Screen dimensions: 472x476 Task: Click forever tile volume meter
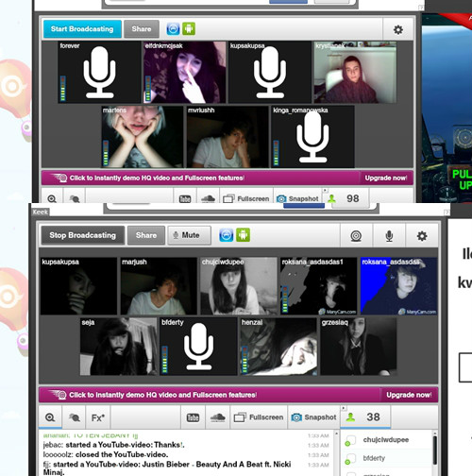tap(63, 88)
